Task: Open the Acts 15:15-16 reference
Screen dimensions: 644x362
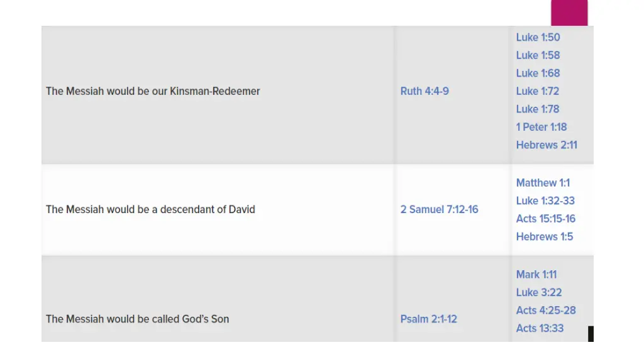Action: coord(546,219)
